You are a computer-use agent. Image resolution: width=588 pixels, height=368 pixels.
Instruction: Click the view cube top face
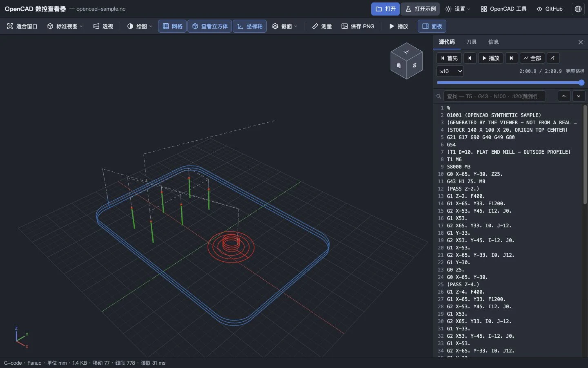[x=406, y=52]
